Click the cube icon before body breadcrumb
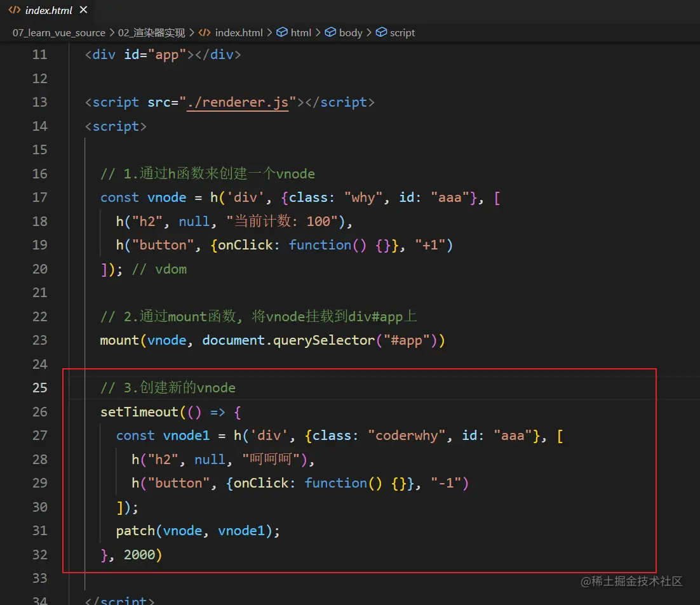Screen dimensions: 700x605 (330, 32)
